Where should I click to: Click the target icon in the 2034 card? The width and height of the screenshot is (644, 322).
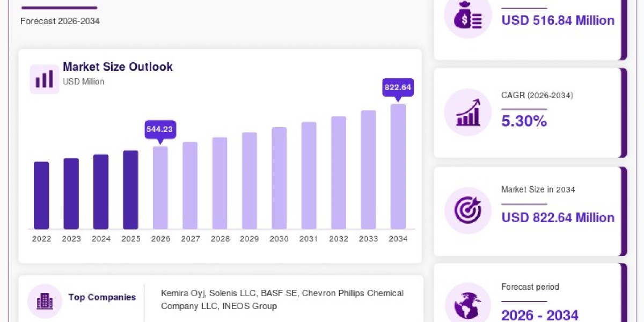(467, 210)
